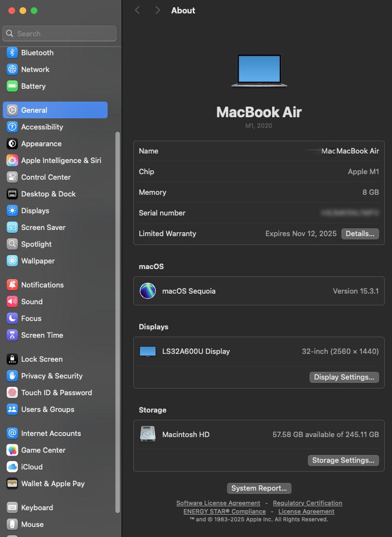Open the Wallet & Apple Pay icon
392x537 pixels.
[x=12, y=484]
